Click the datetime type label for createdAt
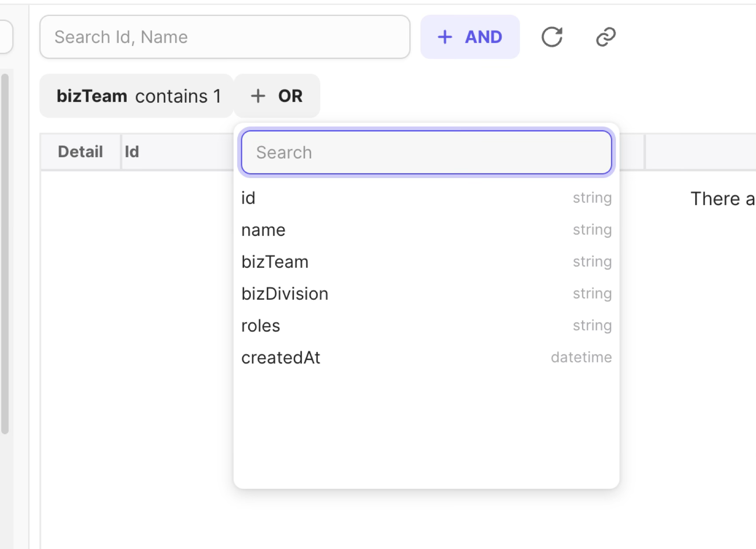The image size is (756, 549). point(581,357)
